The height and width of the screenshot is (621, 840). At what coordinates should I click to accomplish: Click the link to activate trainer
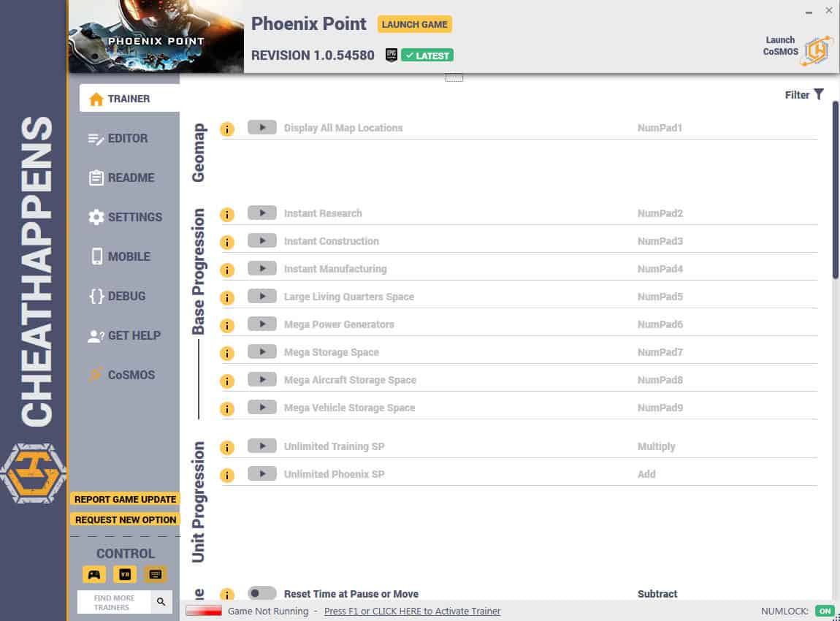pos(412,612)
